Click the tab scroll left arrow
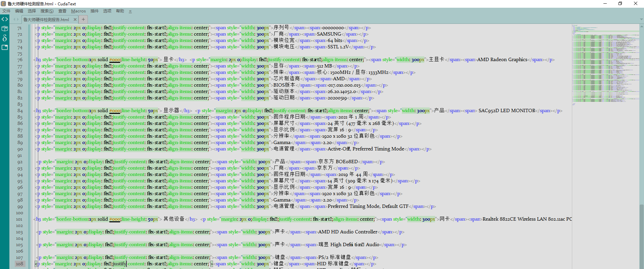This screenshot has height=269, width=644. point(14,19)
